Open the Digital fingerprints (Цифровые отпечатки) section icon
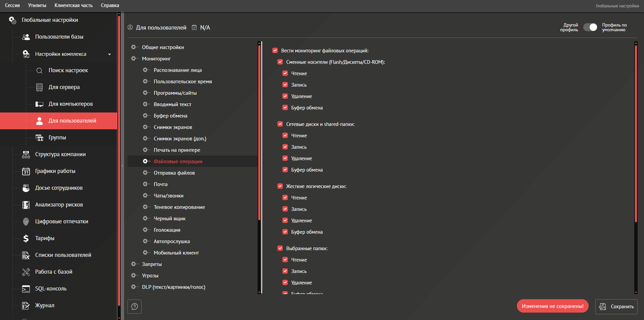Viewport: 644px width, 320px height. [26, 222]
